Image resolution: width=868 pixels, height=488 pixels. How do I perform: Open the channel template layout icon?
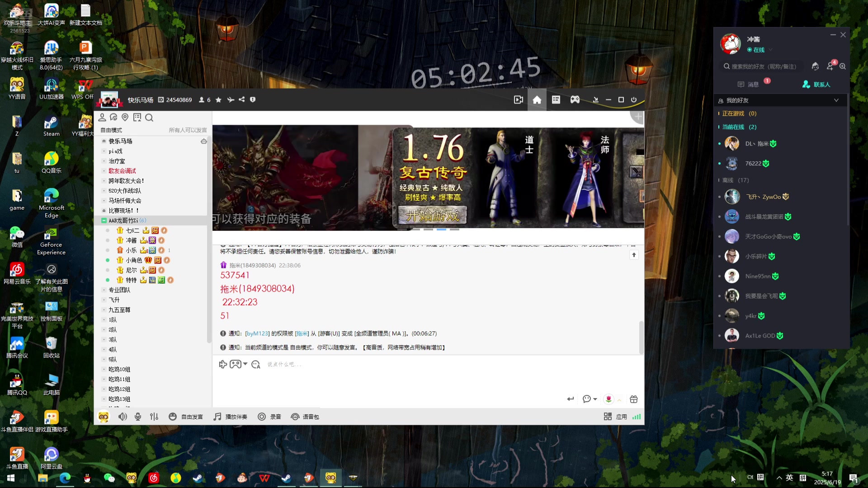coord(556,100)
